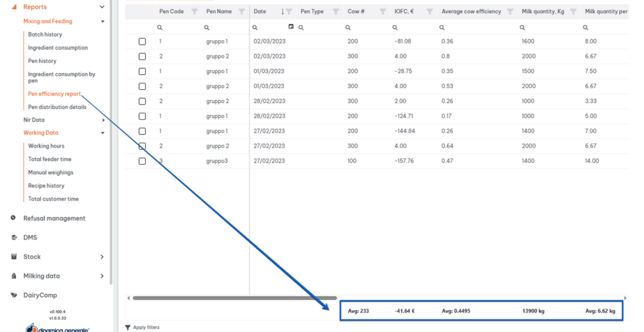
Task: Click the Cow # column filter icon
Action: [382, 11]
